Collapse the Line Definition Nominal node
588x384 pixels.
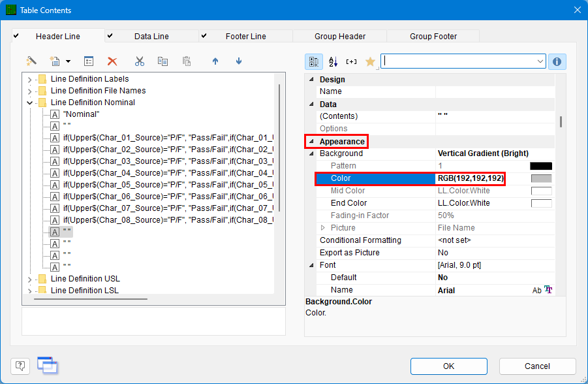29,103
